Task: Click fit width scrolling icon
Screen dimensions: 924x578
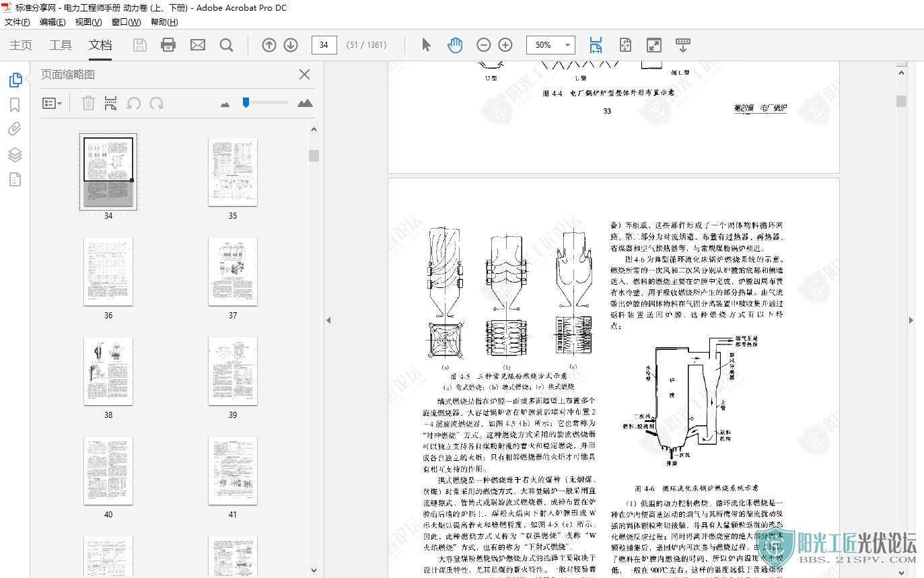Action: click(x=596, y=45)
